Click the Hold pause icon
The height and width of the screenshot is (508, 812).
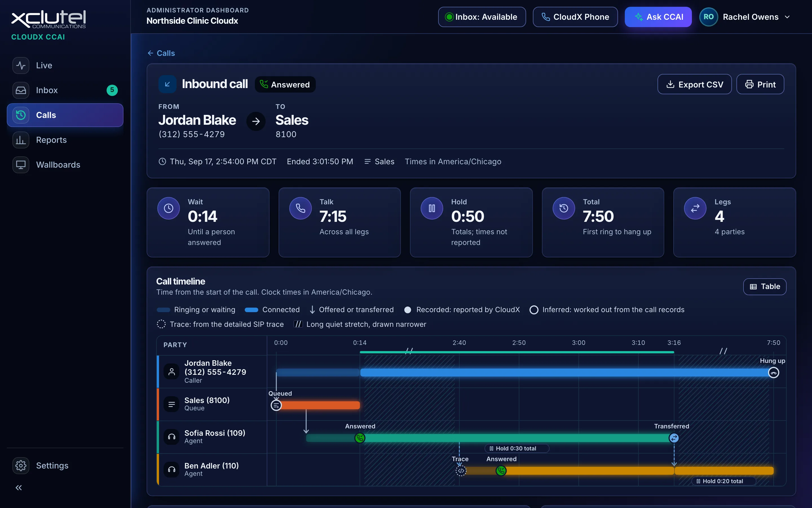[432, 208]
